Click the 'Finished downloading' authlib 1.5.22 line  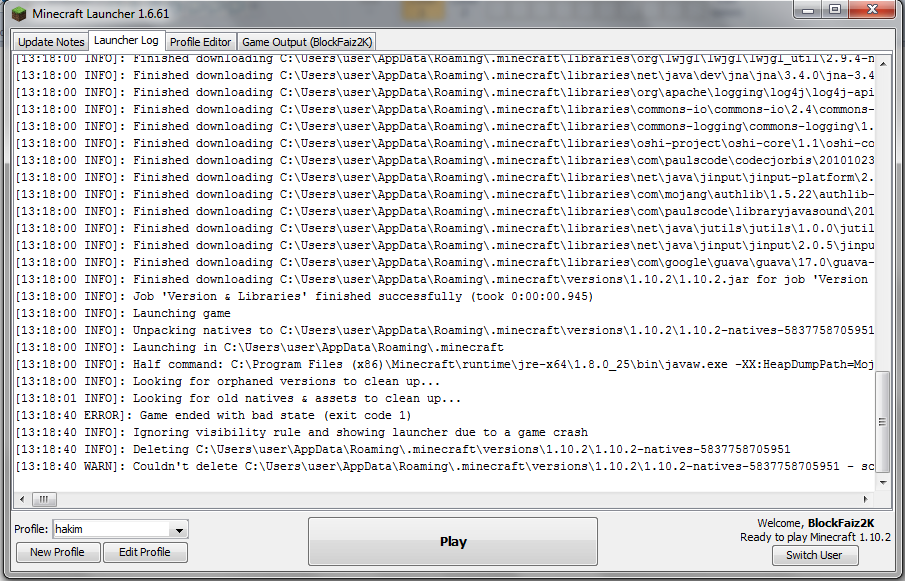(x=445, y=194)
